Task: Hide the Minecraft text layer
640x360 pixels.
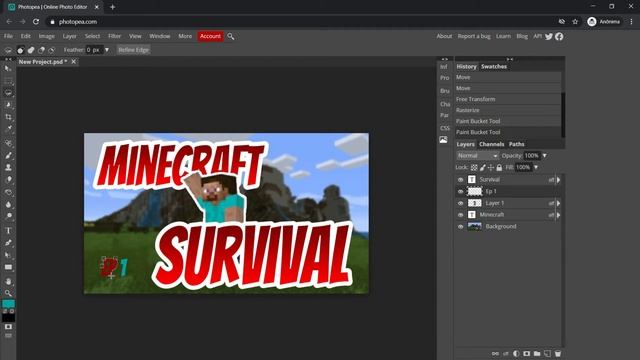Action: [460, 215]
